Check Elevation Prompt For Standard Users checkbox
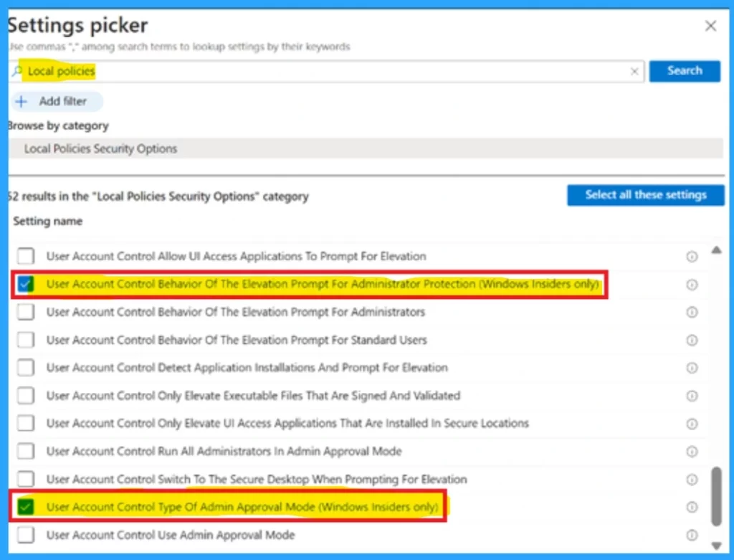Viewport: 734px width, 560px height. tap(26, 339)
